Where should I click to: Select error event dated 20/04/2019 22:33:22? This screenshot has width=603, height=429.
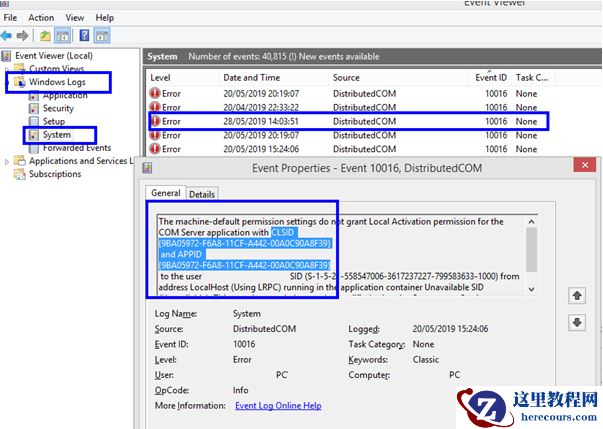click(x=348, y=108)
